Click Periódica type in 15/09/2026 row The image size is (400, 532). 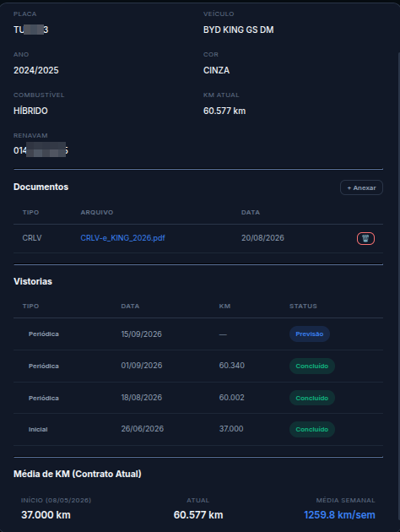point(44,334)
